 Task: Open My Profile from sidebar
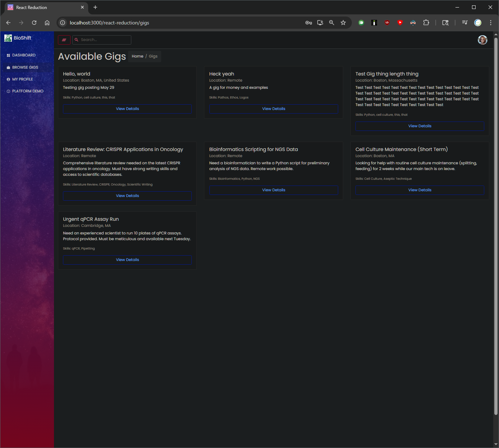coord(22,79)
